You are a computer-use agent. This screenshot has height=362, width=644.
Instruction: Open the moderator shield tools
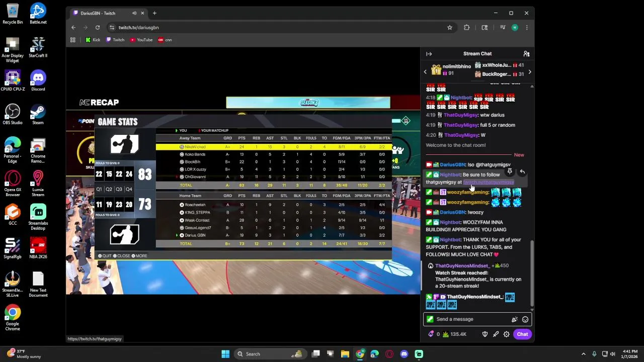[x=485, y=334]
